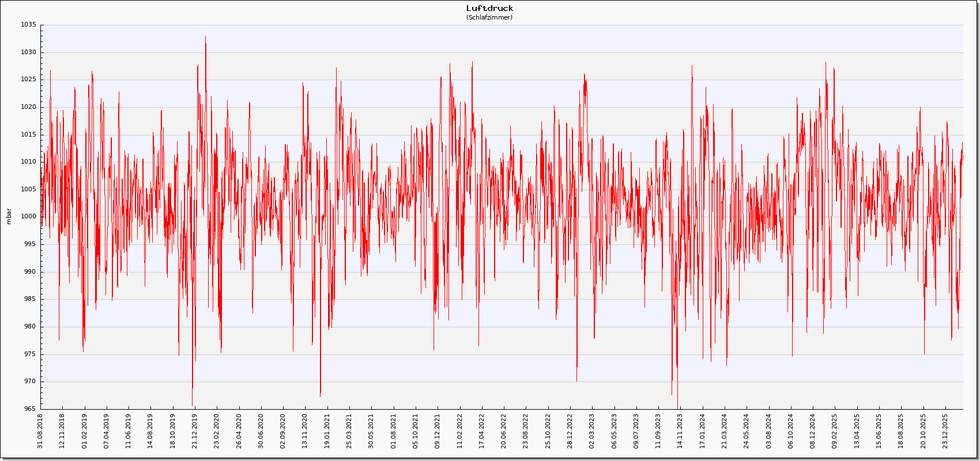This screenshot has height=461, width=980.
Task: Click the "mbar" y-axis unit label
Action: [9, 216]
